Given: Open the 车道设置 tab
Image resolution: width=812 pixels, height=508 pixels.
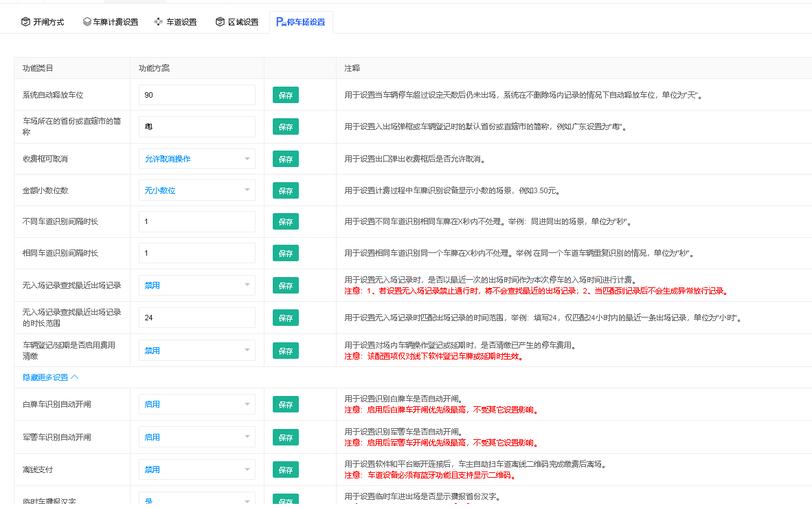Looking at the screenshot, I should (x=176, y=22).
